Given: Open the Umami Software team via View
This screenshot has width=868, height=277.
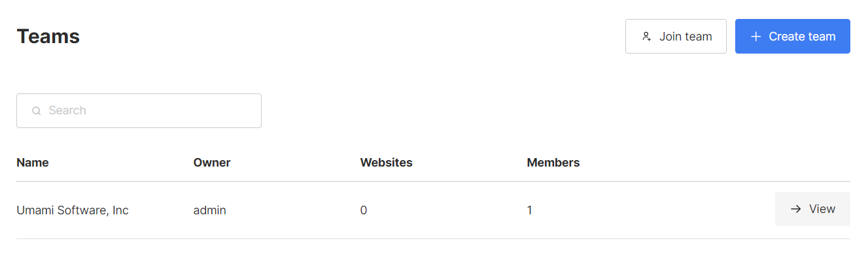Looking at the screenshot, I should [812, 209].
